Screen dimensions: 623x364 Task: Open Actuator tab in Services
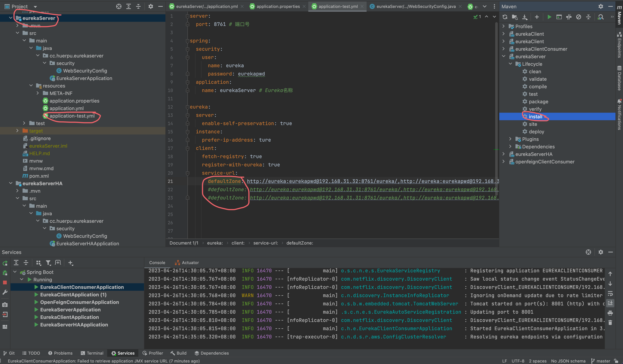187,263
